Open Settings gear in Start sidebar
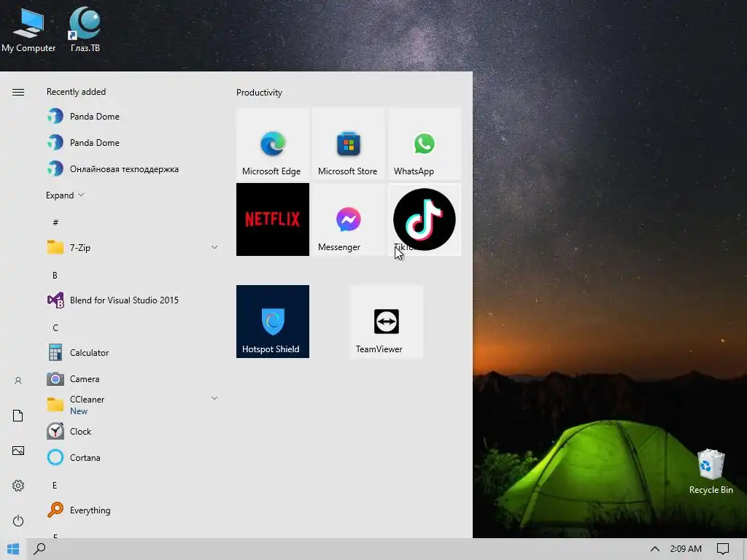 coord(18,486)
